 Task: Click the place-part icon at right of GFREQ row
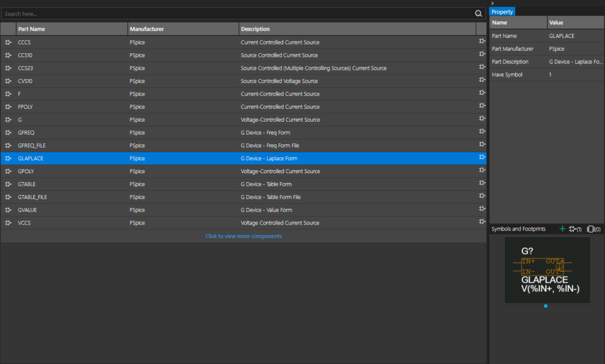[482, 131]
